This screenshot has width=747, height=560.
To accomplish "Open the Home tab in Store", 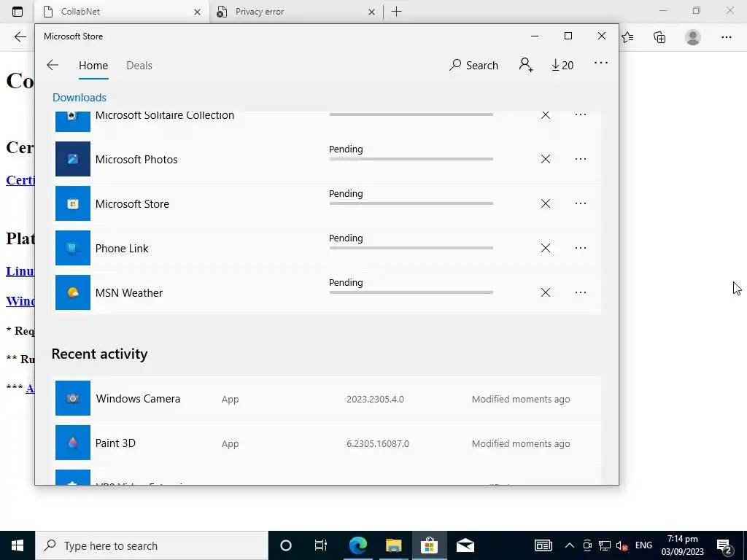I will 93,65.
